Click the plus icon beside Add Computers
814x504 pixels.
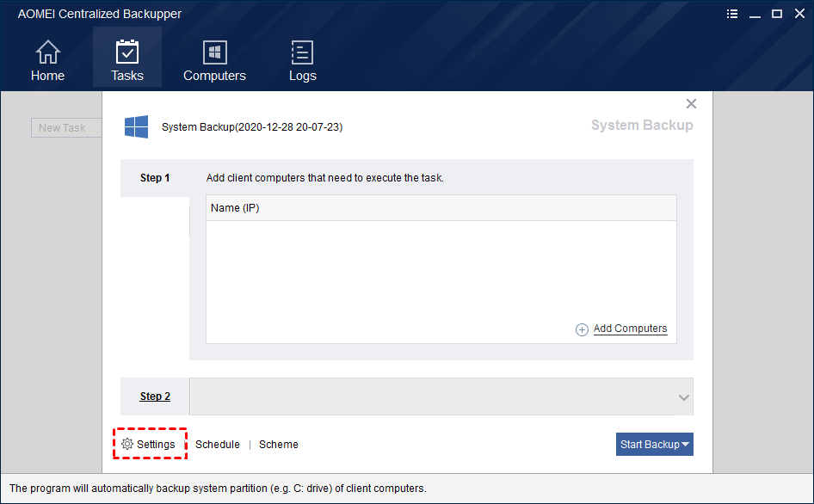(x=582, y=329)
